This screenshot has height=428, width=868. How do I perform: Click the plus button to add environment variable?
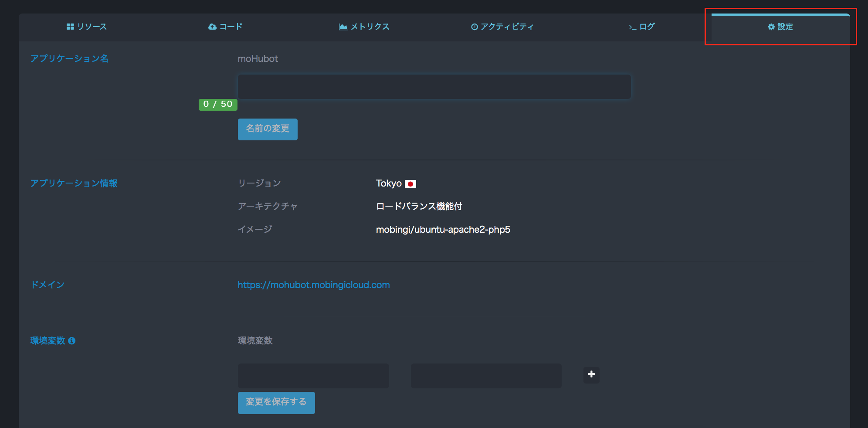[x=591, y=375]
